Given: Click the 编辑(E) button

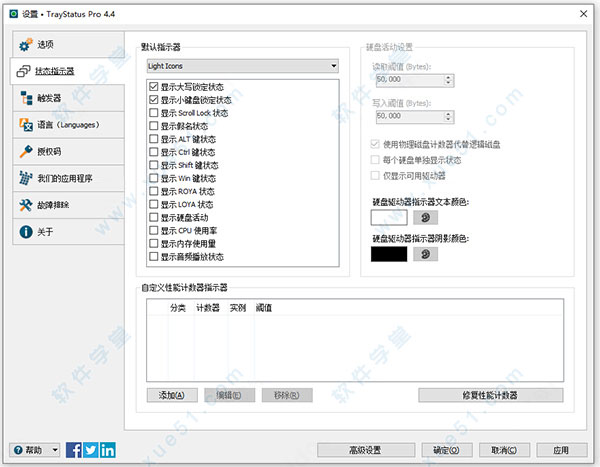Looking at the screenshot, I should 229,395.
